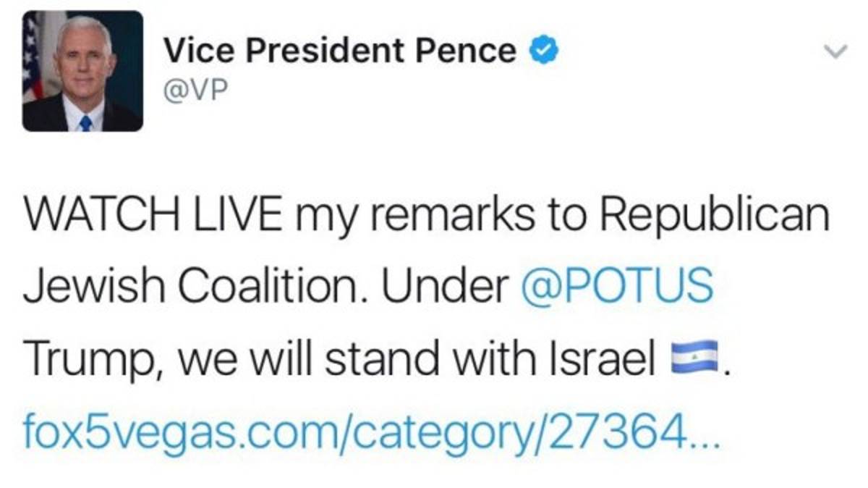The height and width of the screenshot is (488, 868).
Task: Click the Vice President Pence display name
Action: 339,51
